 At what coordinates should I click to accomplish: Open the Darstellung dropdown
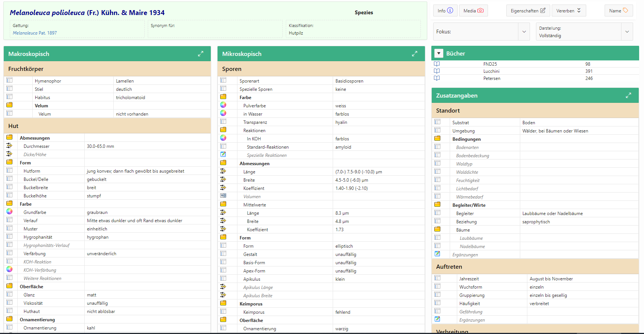(x=627, y=32)
